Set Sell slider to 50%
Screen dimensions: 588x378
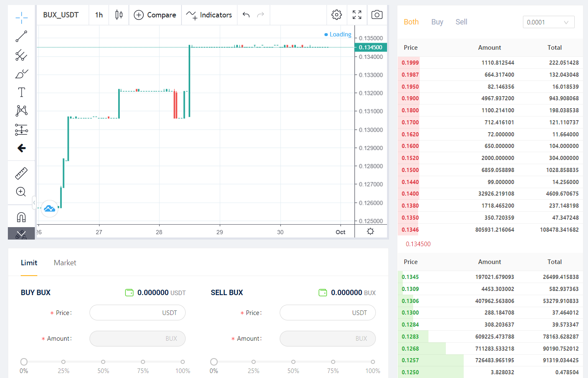pos(293,362)
